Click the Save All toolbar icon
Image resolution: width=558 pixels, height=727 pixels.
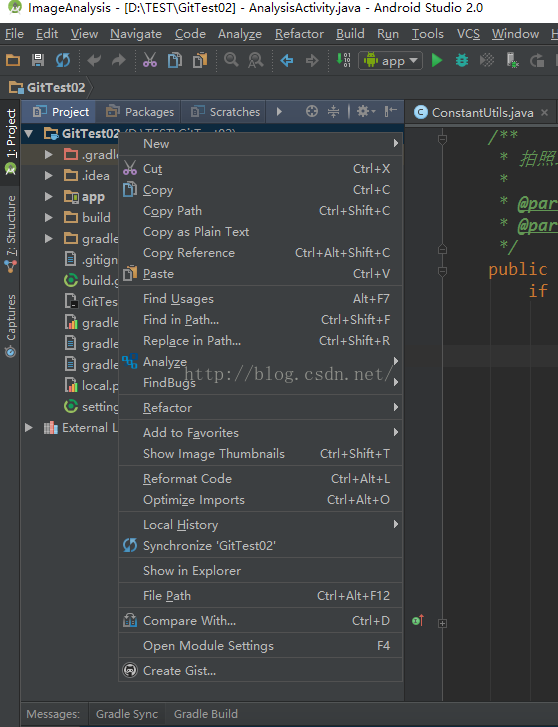38,60
